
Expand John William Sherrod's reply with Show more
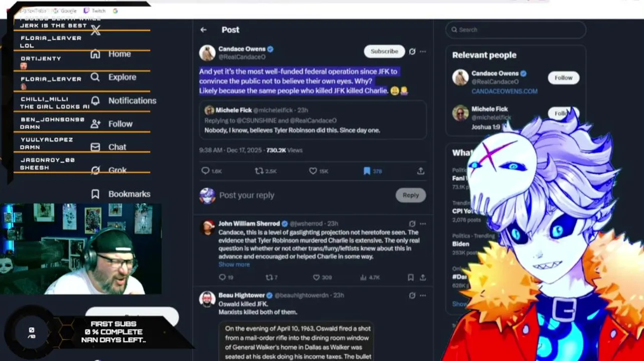click(234, 264)
